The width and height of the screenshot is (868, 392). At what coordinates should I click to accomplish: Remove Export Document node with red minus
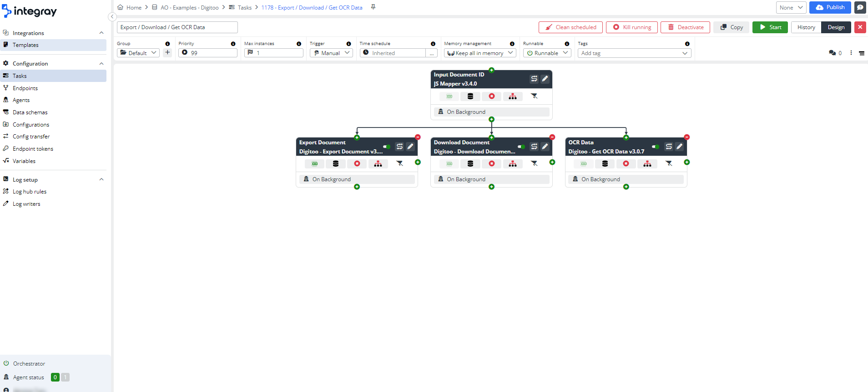[418, 137]
